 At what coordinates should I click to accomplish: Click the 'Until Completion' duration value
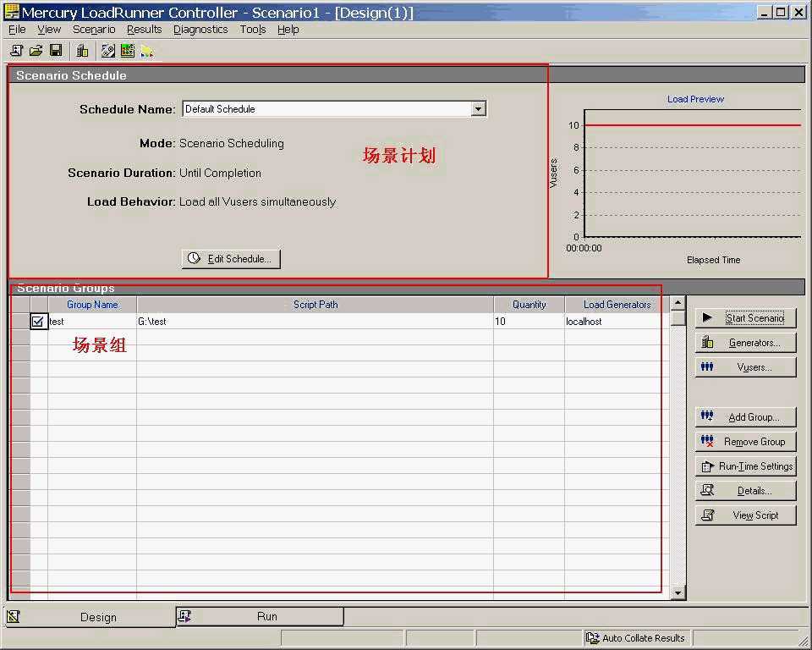[220, 173]
